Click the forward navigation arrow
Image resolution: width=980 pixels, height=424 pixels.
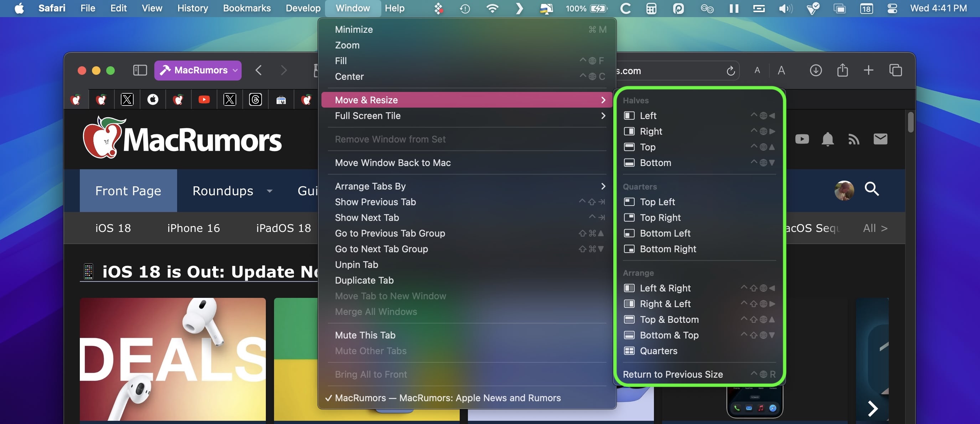(283, 70)
